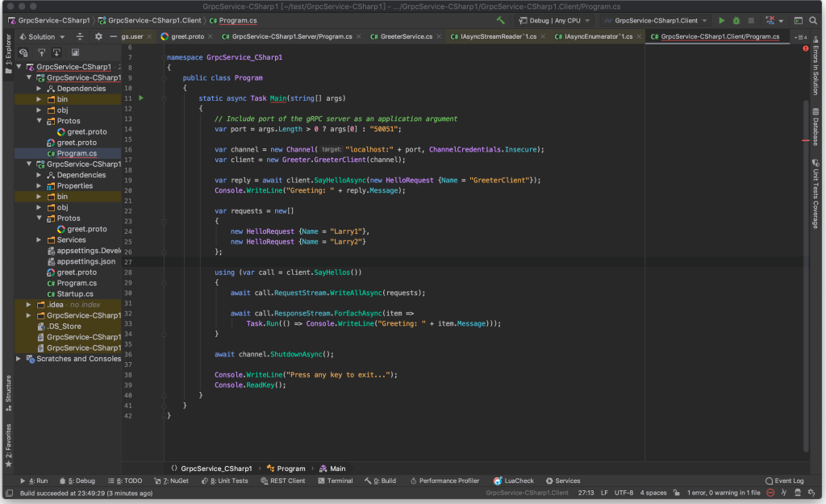Image resolution: width=826 pixels, height=504 pixels.
Task: Open the 7: NuGet tool window
Action: click(x=172, y=481)
